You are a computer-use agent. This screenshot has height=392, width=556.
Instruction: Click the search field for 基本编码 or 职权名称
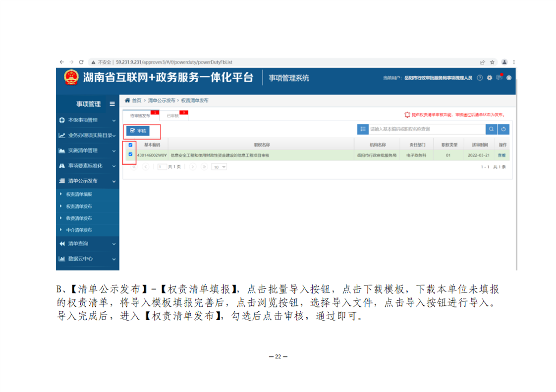[x=426, y=129]
